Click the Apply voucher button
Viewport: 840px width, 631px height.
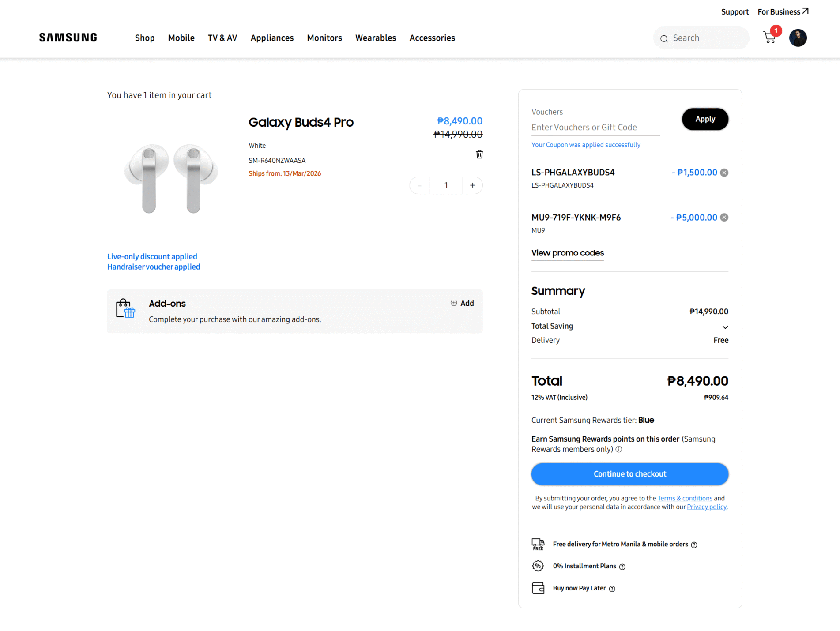pos(705,119)
